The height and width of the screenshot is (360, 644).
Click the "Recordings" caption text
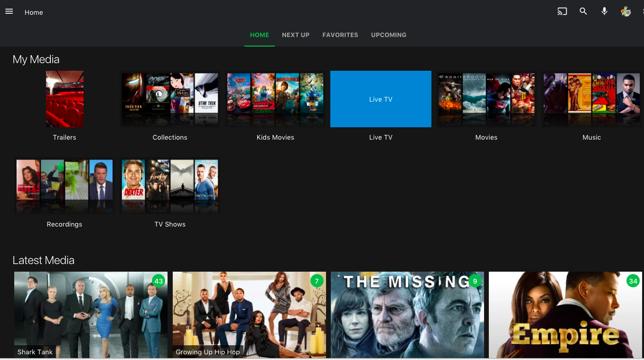click(65, 224)
